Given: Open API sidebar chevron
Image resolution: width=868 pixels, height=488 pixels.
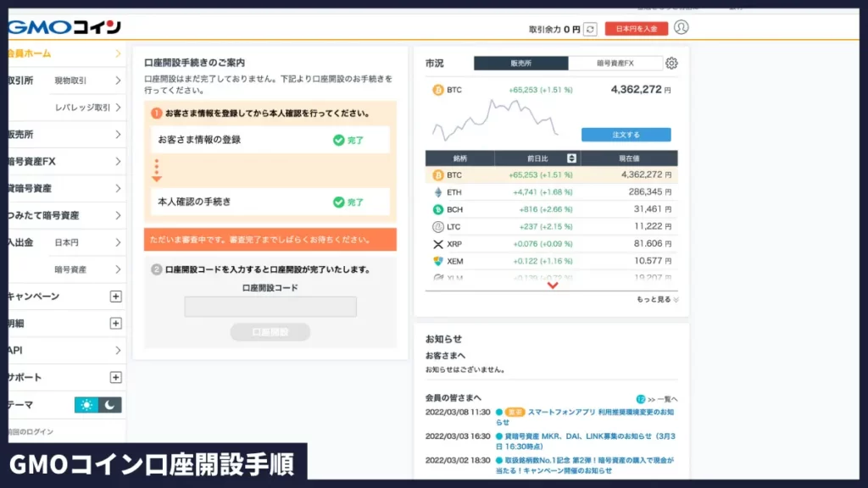Looking at the screenshot, I should pyautogui.click(x=118, y=350).
